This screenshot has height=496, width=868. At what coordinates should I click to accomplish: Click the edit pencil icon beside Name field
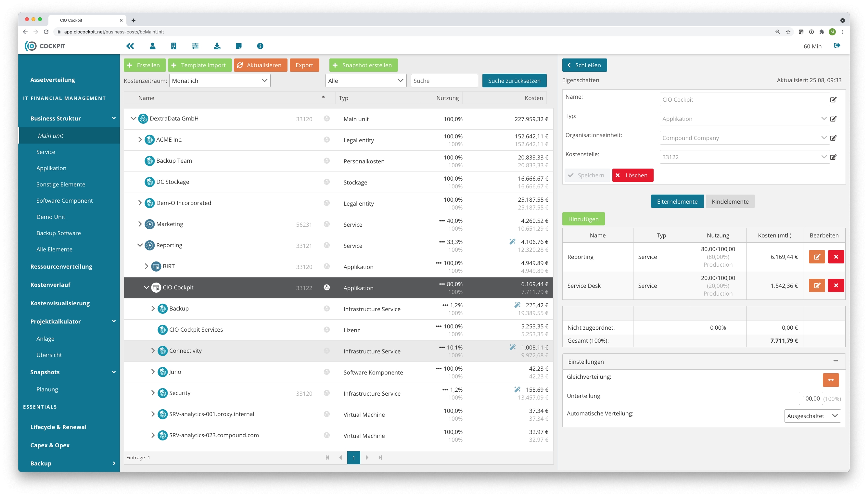[x=833, y=100]
